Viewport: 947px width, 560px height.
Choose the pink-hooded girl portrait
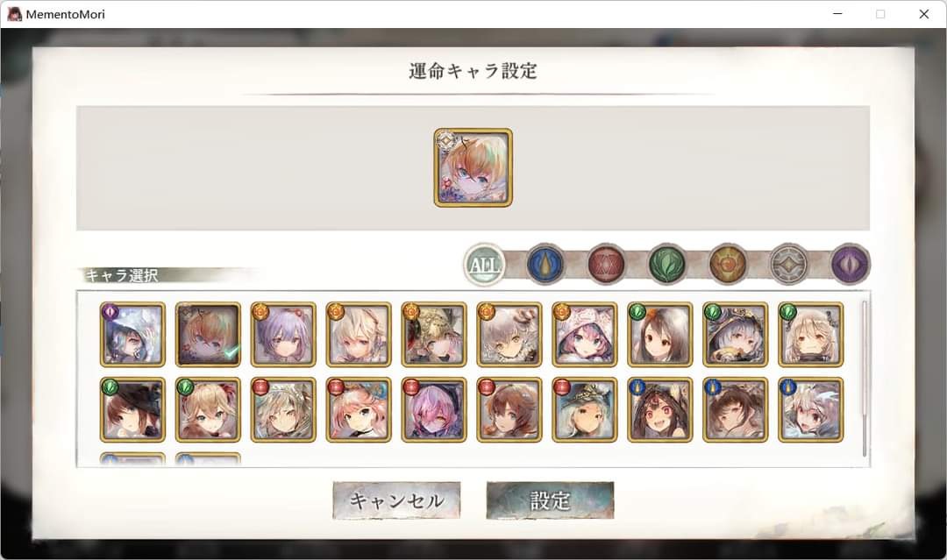click(x=585, y=334)
